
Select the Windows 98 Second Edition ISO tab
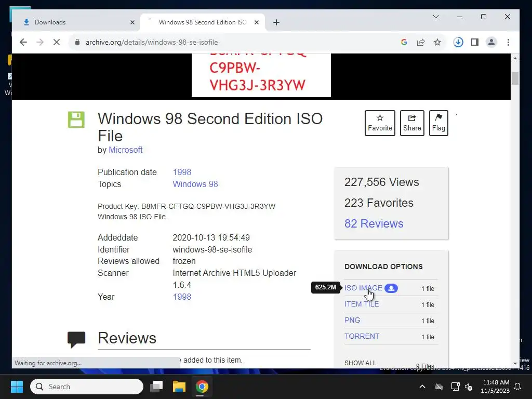(203, 22)
